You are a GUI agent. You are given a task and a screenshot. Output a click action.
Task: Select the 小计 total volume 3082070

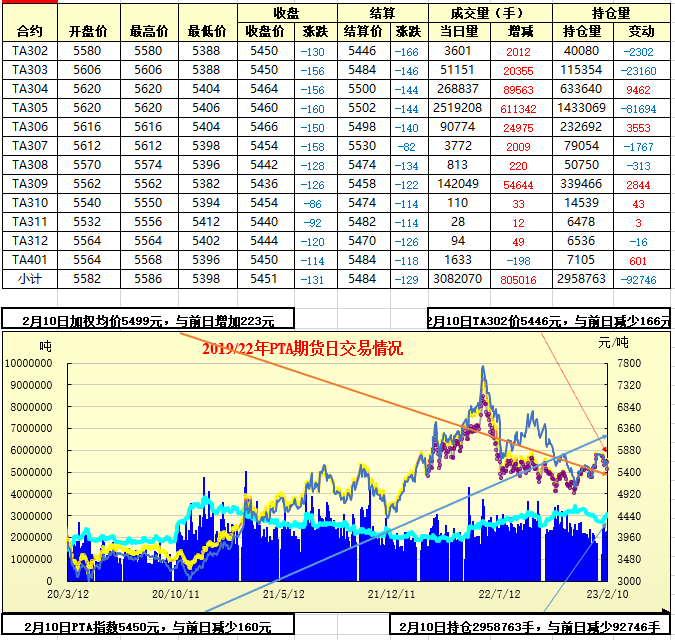457,279
